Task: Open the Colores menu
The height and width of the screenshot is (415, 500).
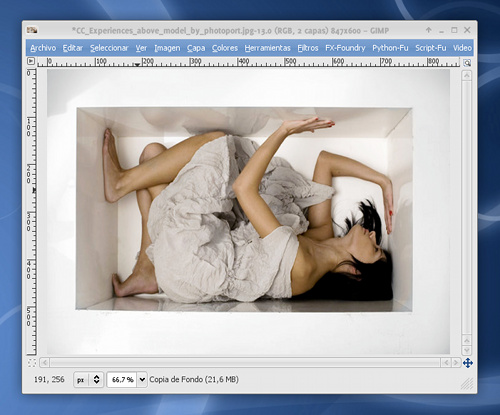Action: pos(225,48)
